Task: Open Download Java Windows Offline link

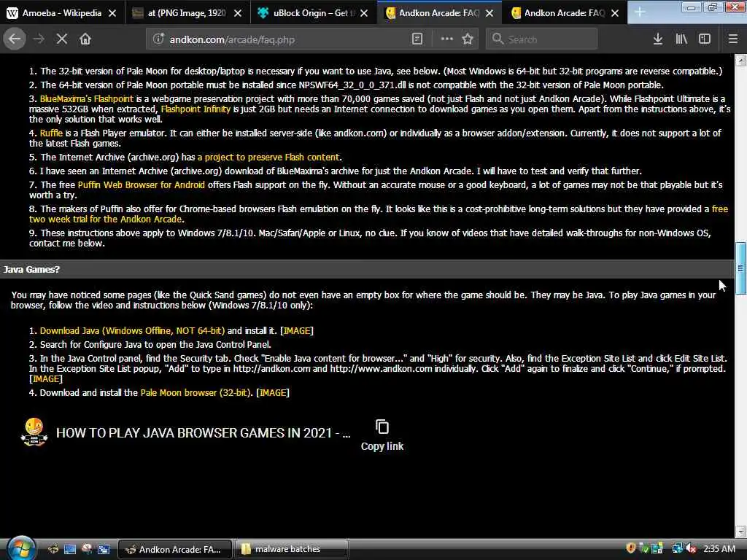Action: tap(132, 330)
